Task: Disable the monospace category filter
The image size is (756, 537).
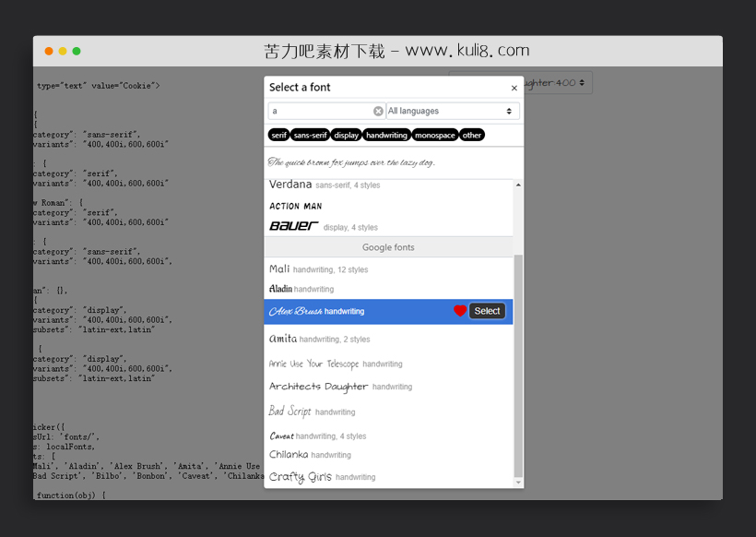Action: 435,136
